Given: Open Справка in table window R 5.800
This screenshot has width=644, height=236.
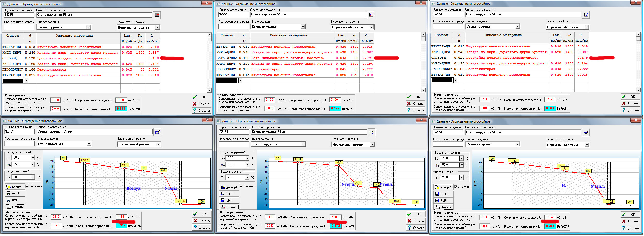Looking at the screenshot, I should point(415,110).
